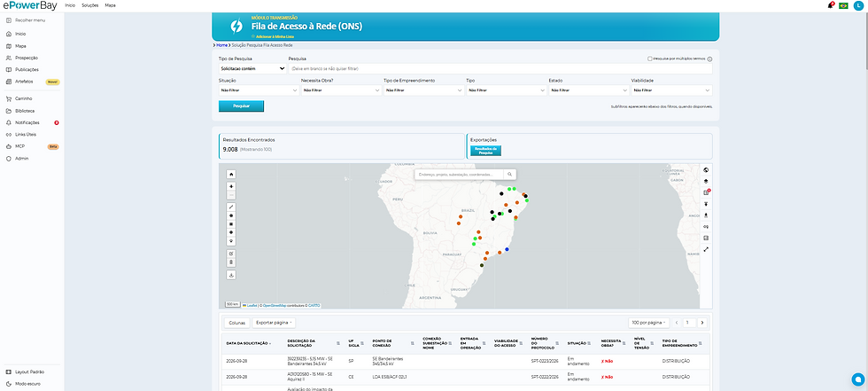Screen dimensions: 868x391
Task: Open Notificações in the sidebar
Action: [27, 122]
